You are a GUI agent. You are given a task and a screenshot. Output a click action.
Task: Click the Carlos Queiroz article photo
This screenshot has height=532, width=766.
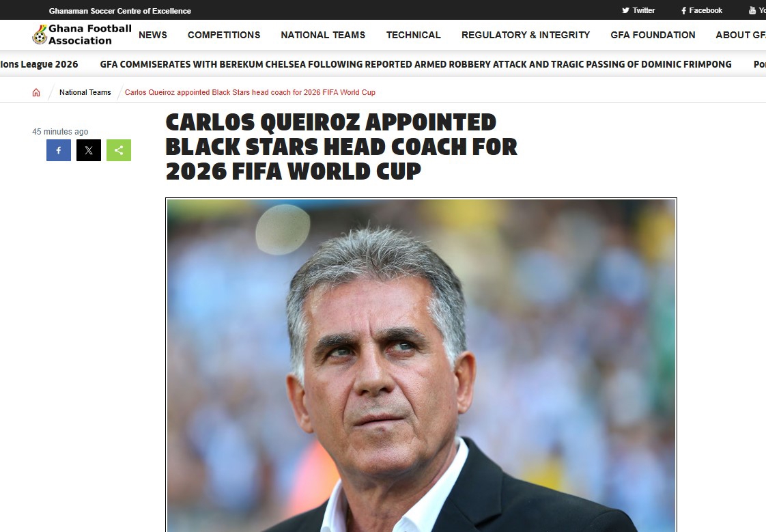click(x=421, y=365)
